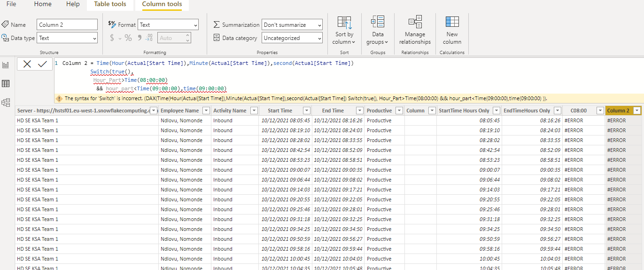Edit the column Name field
The height and width of the screenshot is (270, 644).
(67, 24)
